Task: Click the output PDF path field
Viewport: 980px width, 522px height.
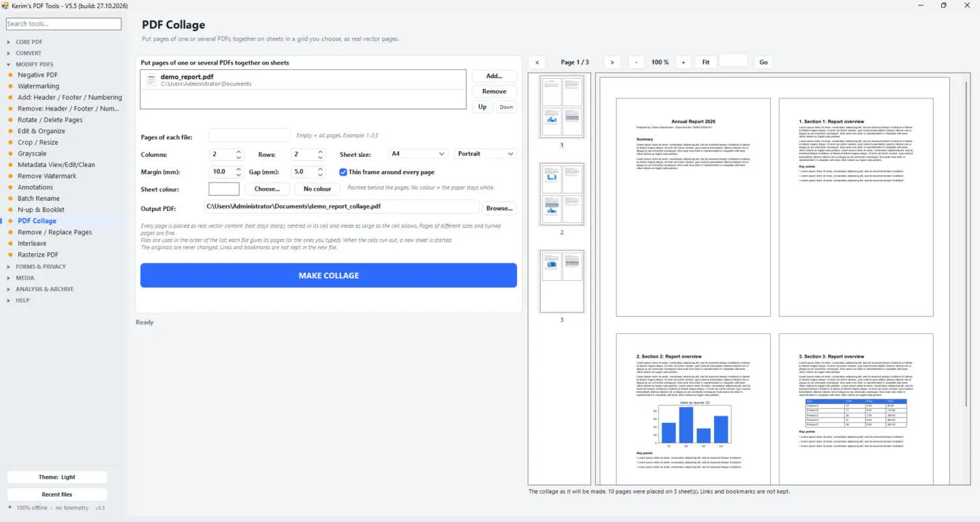Action: click(341, 206)
